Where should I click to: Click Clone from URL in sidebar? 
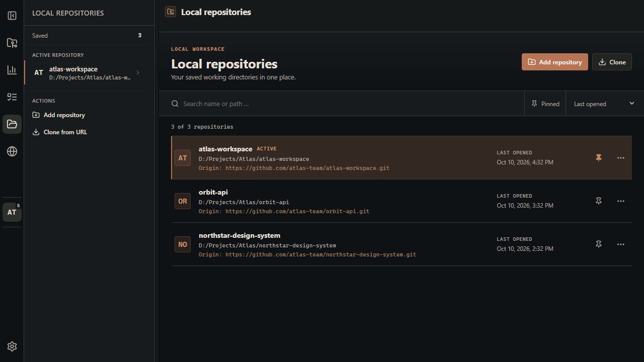coord(60,132)
